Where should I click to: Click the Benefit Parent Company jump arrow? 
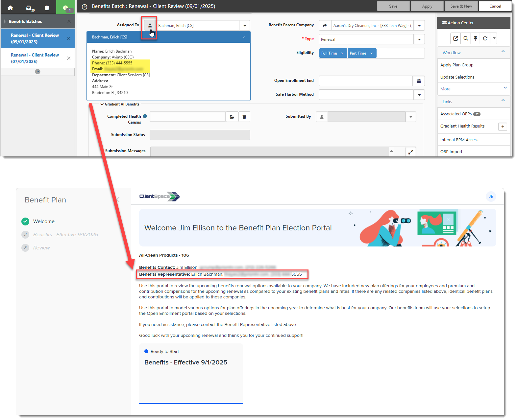[325, 26]
